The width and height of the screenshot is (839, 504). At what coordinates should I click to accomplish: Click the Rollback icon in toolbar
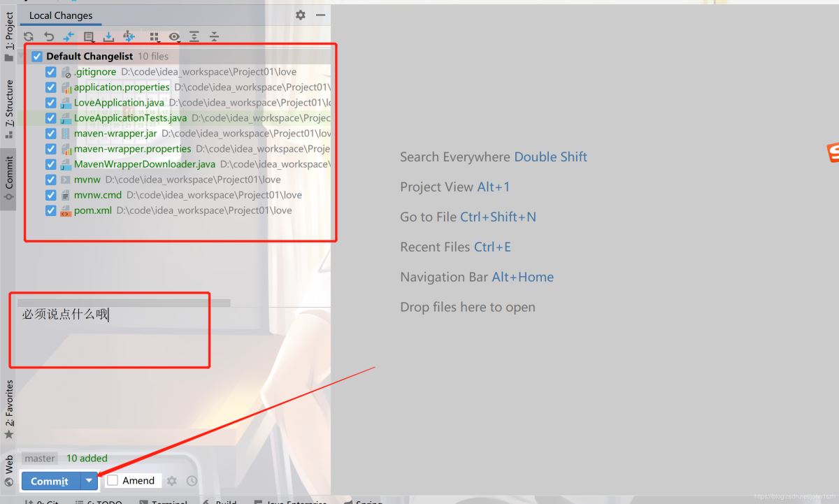pyautogui.click(x=48, y=36)
